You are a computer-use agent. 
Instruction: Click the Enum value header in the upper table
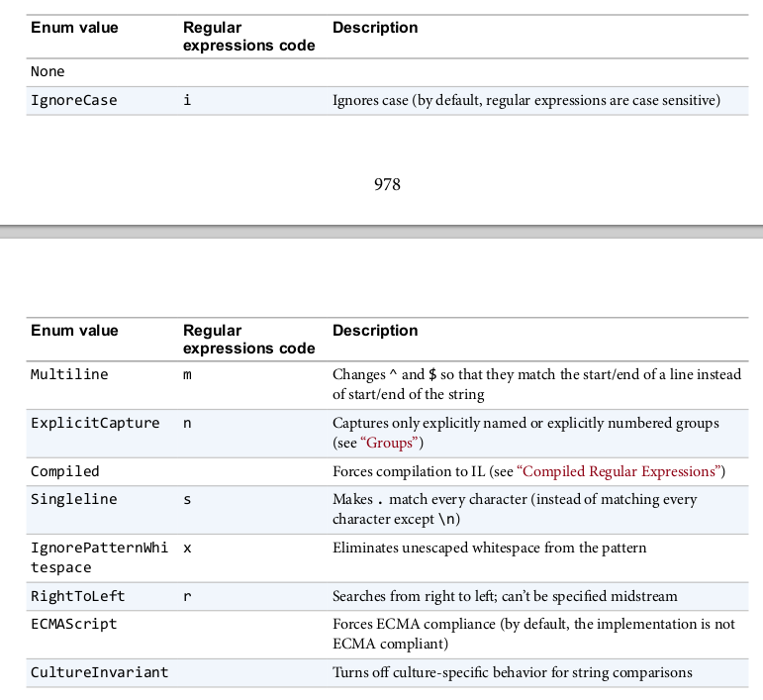(x=74, y=28)
